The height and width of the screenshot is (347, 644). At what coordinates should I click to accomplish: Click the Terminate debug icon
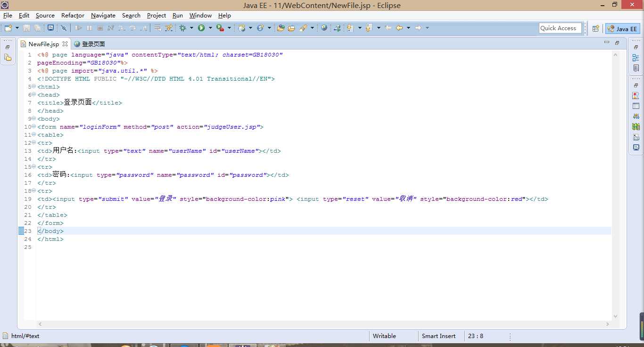100,28
